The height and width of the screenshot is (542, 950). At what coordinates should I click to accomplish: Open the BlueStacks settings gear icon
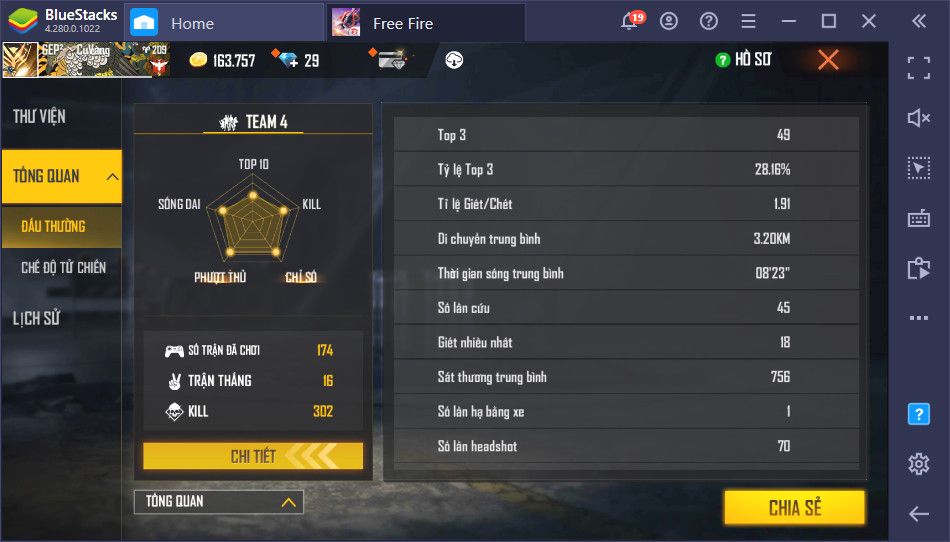918,463
